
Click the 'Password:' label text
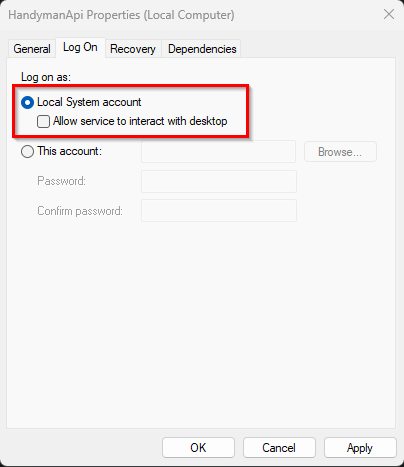click(x=61, y=181)
